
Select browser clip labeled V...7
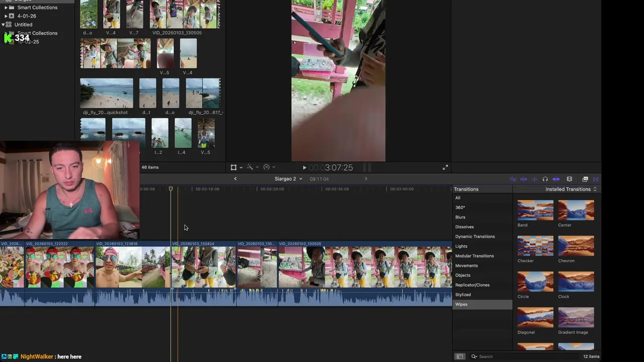click(x=134, y=14)
